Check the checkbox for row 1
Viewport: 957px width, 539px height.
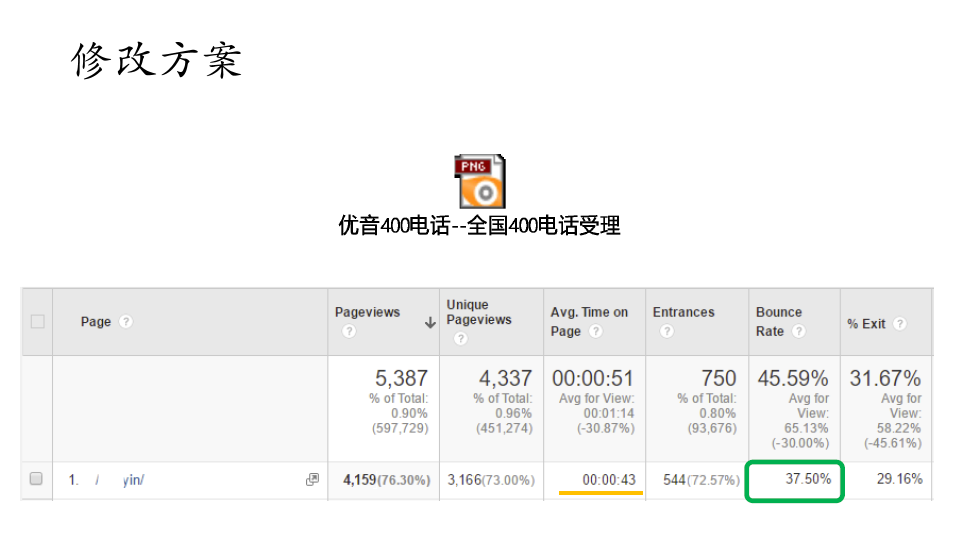[x=37, y=480]
